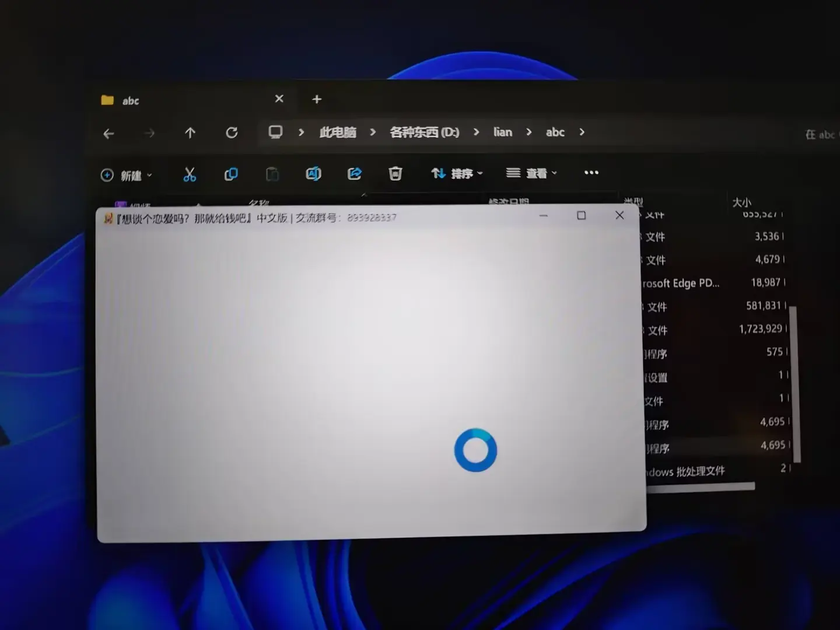Click the search box 在 abc

coord(820,134)
